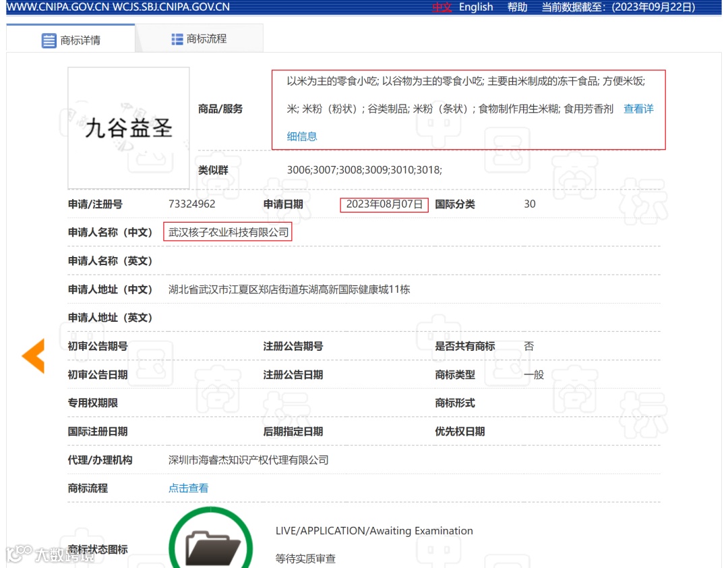This screenshot has width=728, height=568.
Task: Select goods text 以米为主的零食小吃
Action: click(x=332, y=82)
